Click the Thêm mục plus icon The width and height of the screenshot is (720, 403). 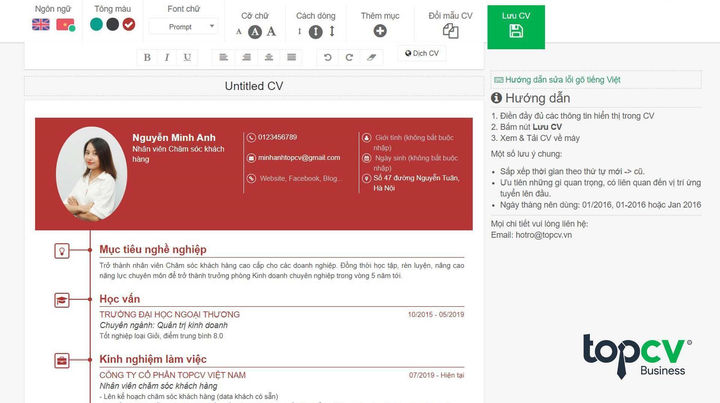point(380,31)
